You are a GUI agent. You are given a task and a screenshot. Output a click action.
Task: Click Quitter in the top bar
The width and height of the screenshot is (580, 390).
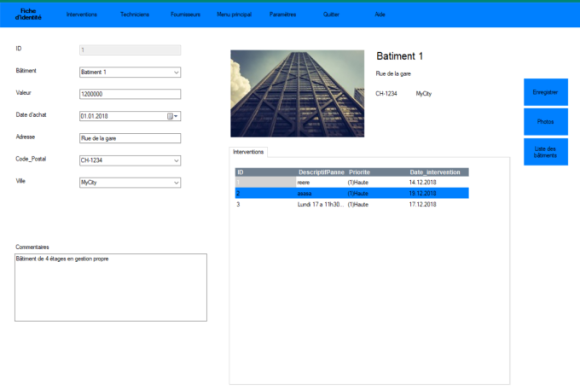pyautogui.click(x=331, y=14)
